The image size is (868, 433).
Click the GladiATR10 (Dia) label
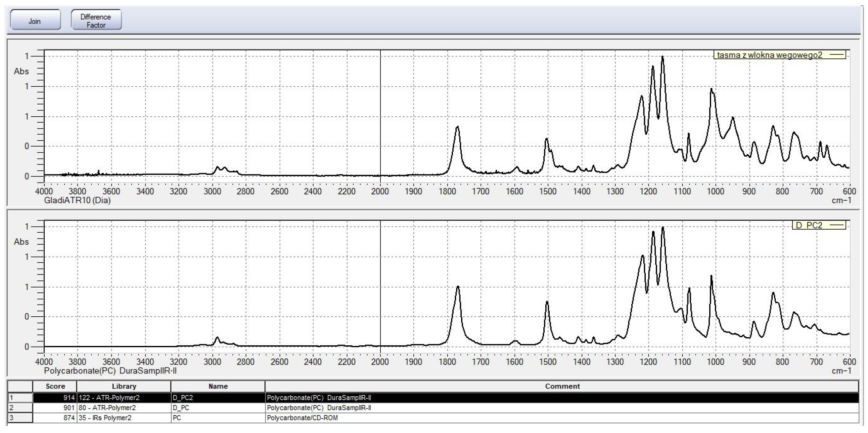pos(78,200)
